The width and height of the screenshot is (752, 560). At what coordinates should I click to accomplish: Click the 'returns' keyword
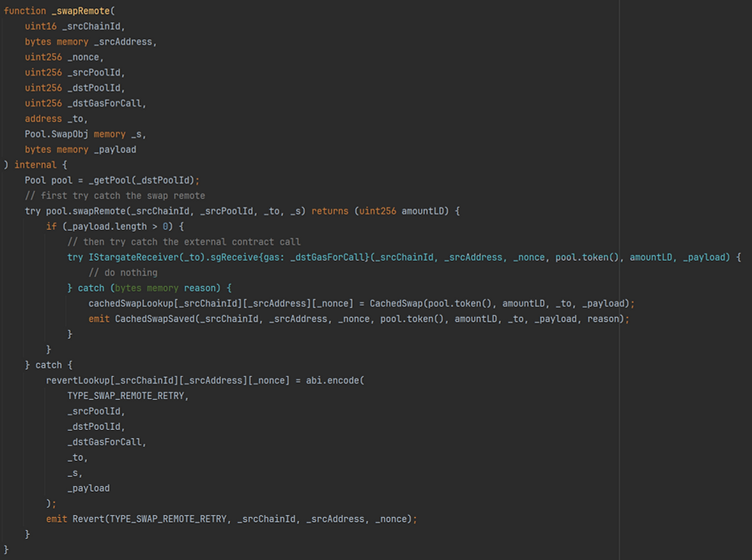(330, 211)
